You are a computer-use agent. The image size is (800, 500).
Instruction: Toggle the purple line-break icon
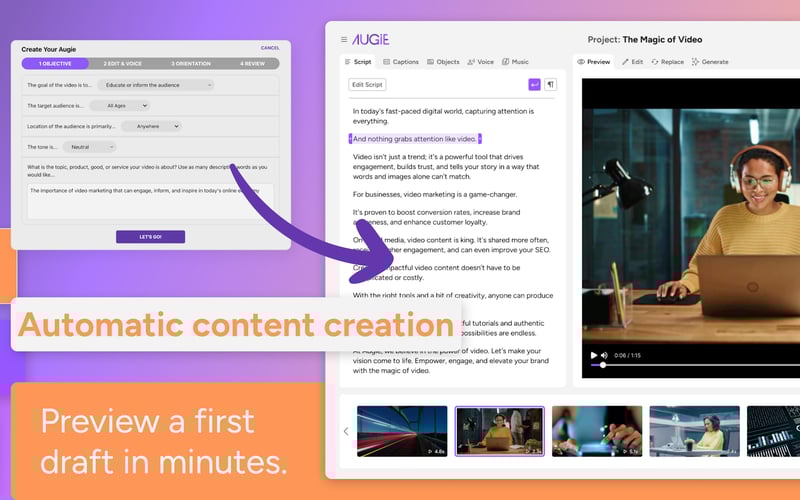[x=534, y=85]
